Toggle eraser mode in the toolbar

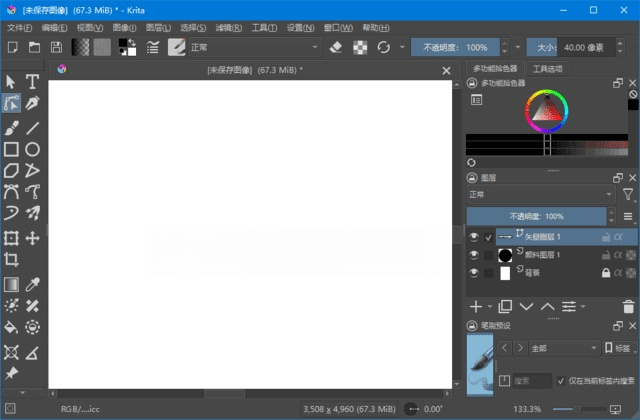(x=336, y=47)
